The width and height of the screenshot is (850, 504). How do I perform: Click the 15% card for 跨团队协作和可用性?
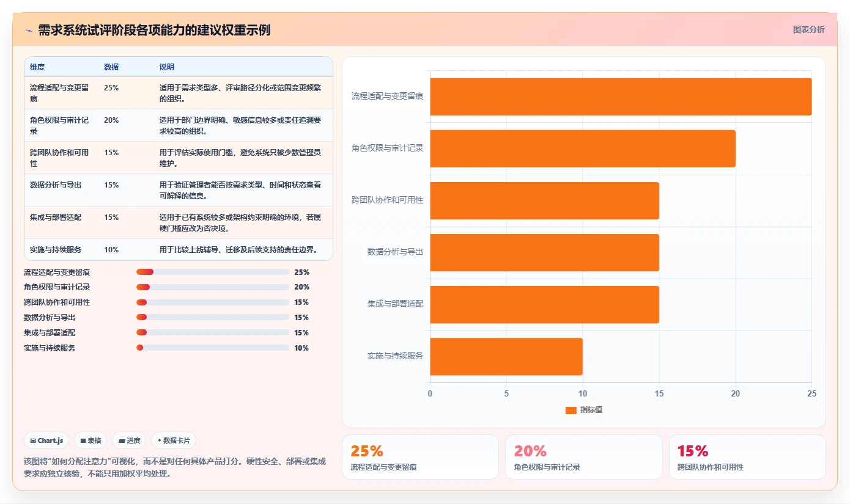coord(747,457)
